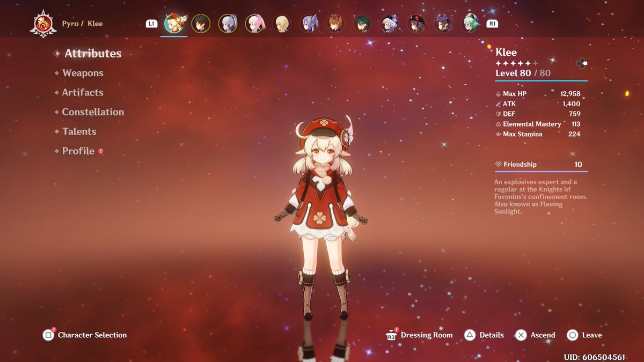Click the DEF shield icon
Image resolution: width=644 pixels, height=362 pixels.
[498, 114]
